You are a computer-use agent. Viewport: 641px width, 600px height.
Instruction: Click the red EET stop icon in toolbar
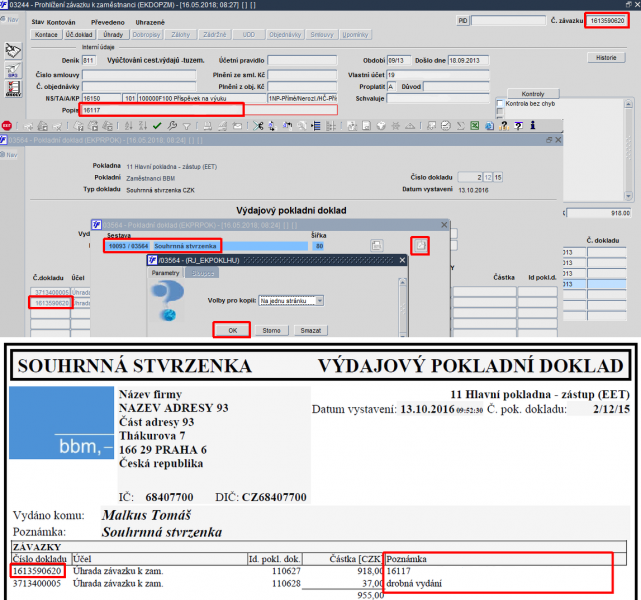click(7, 125)
